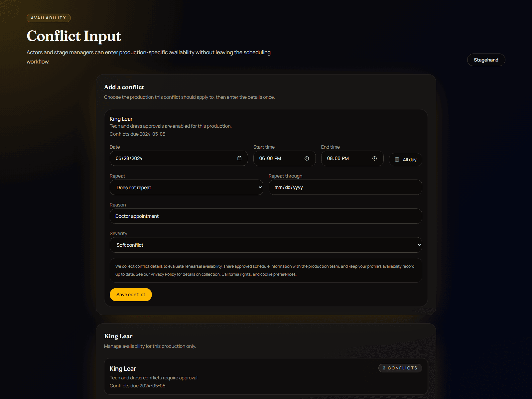Open the End time clock picker icon
Image resolution: width=532 pixels, height=399 pixels.
point(374,159)
